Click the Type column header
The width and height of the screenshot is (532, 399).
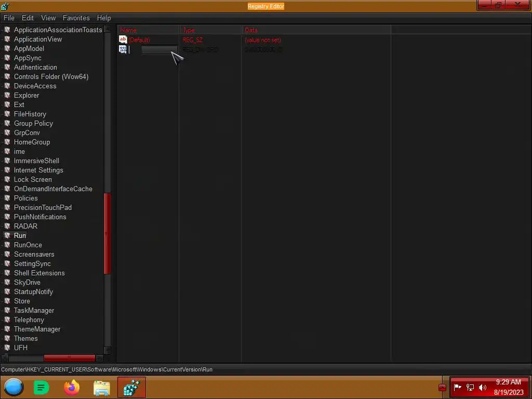(210, 30)
